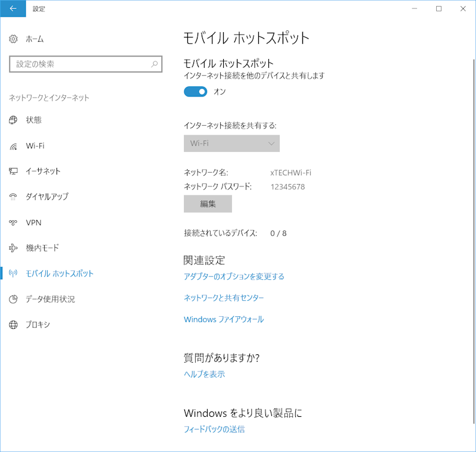
Task: Click the Ethernet monitor icon
Action: [x=14, y=172]
